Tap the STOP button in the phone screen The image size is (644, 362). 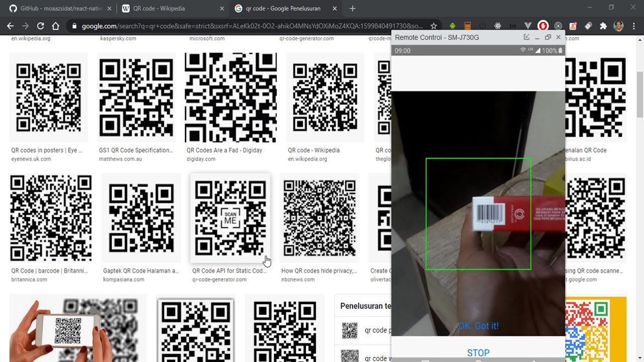(478, 352)
